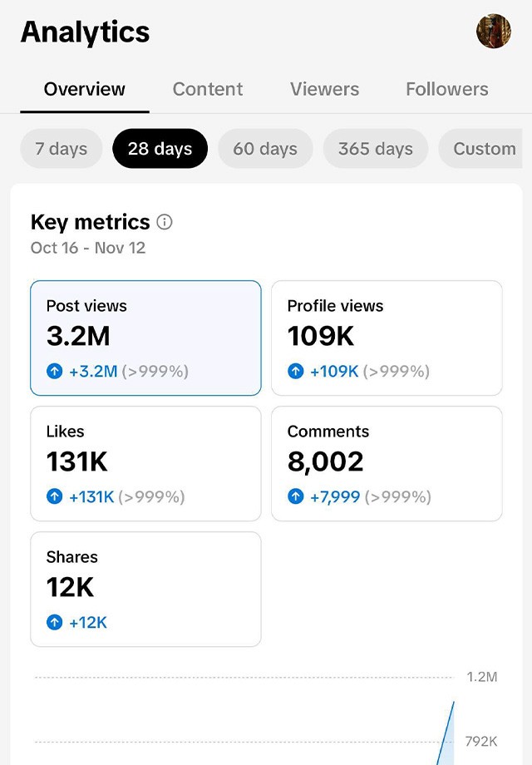Open the profile avatar picture
The height and width of the screenshot is (765, 532).
(494, 32)
